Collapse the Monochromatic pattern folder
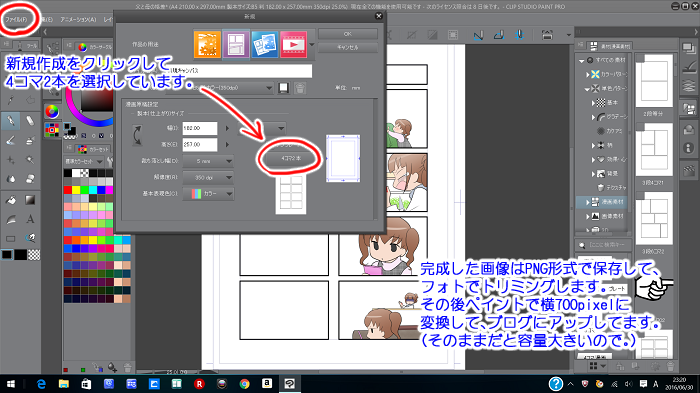 pos(588,89)
